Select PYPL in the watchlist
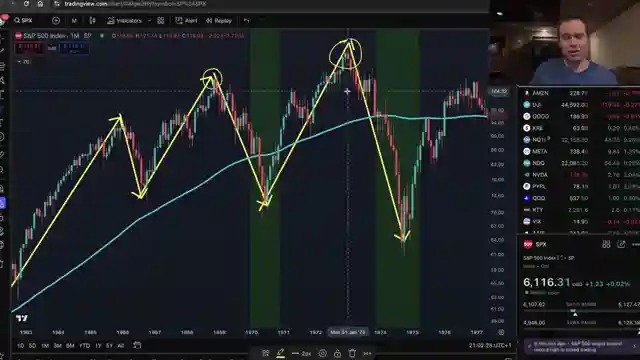Viewport: 640px width, 360px height. [580, 187]
